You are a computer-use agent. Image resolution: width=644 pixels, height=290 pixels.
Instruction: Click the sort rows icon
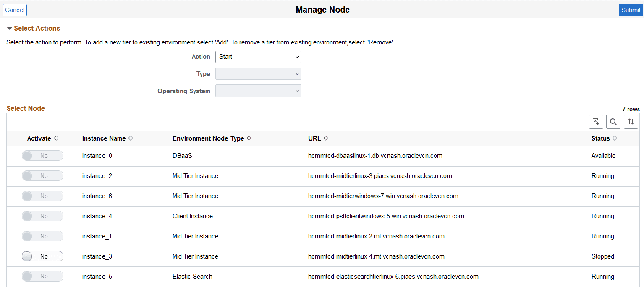coord(631,122)
